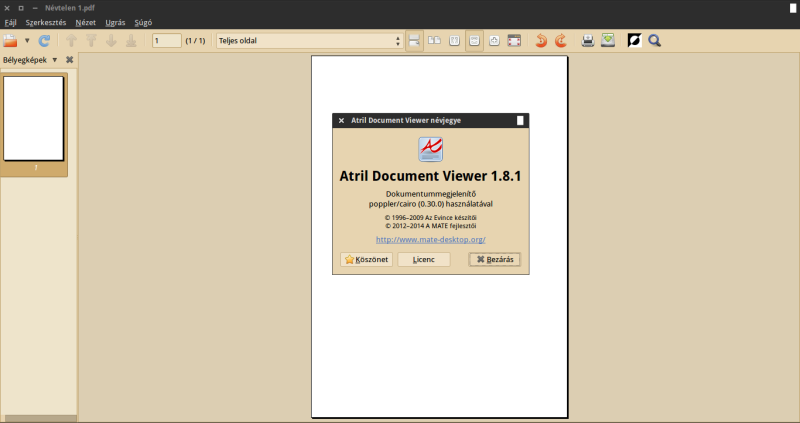Reload the document with the blue arrow icon
800x423 pixels.
pos(44,41)
